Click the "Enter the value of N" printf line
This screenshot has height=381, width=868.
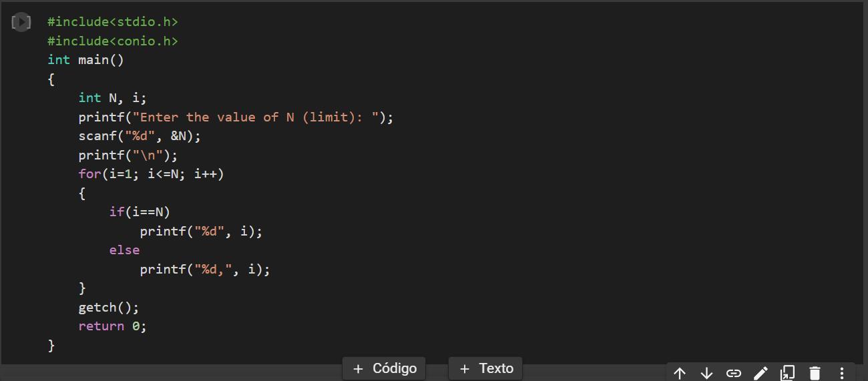(236, 117)
